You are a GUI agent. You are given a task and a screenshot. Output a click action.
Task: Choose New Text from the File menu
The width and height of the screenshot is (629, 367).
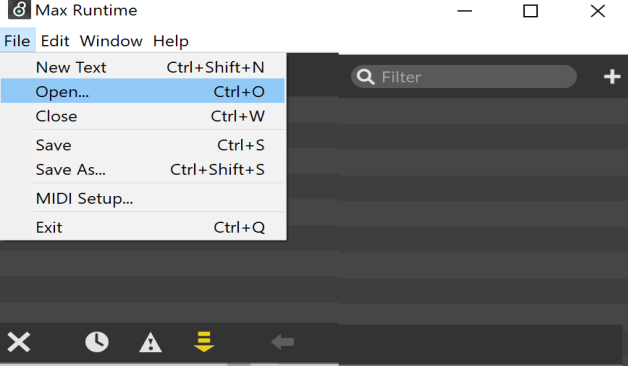coord(143,67)
